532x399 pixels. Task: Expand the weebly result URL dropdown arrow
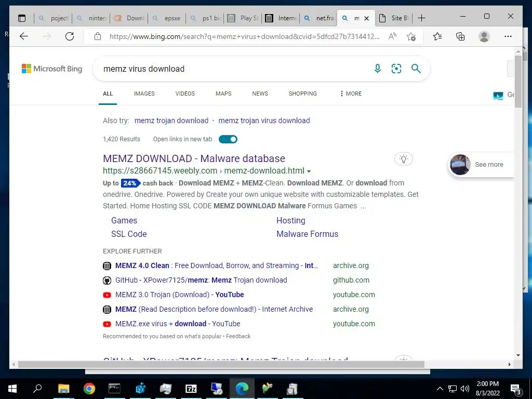309,171
